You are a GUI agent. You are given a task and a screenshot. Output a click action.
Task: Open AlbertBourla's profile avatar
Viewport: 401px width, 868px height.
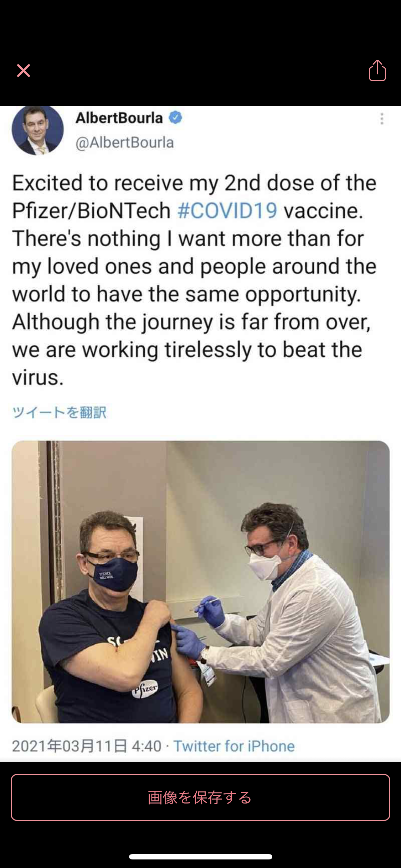[38, 130]
